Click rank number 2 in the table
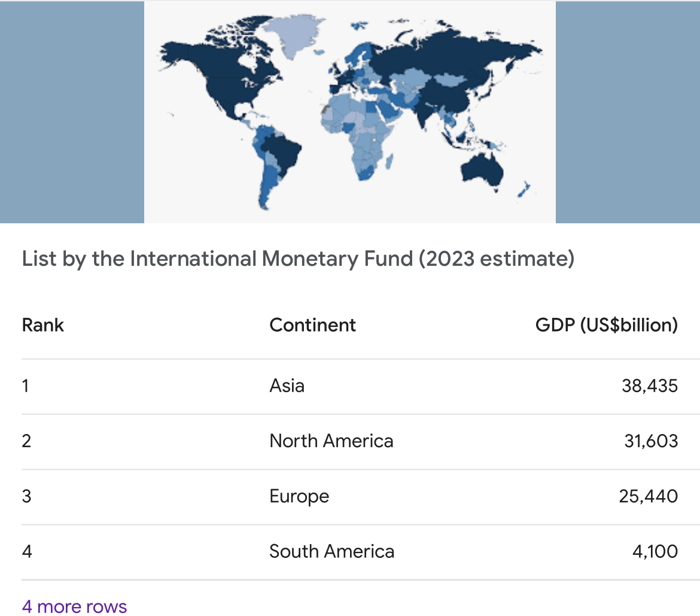This screenshot has width=700, height=616. click(x=26, y=441)
